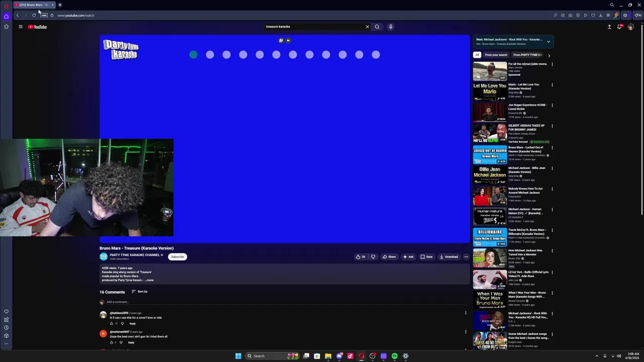Reply to mashyvan6667's comment
644x362 pixels.
pos(131,342)
